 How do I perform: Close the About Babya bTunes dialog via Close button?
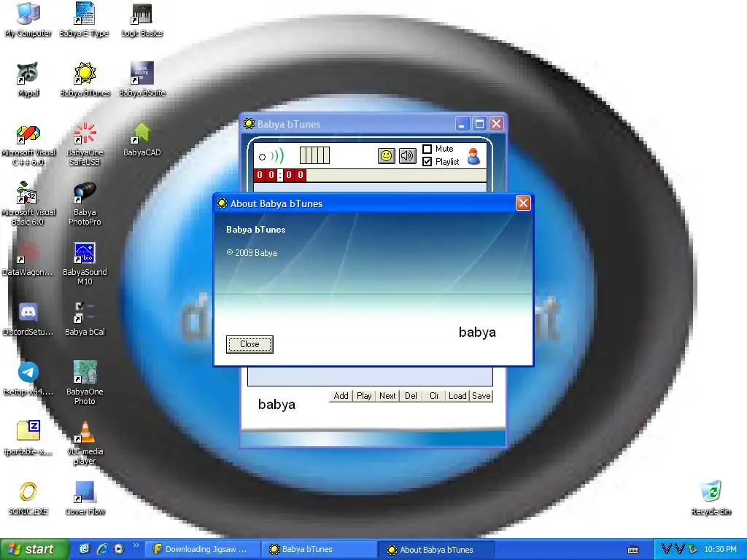(249, 344)
